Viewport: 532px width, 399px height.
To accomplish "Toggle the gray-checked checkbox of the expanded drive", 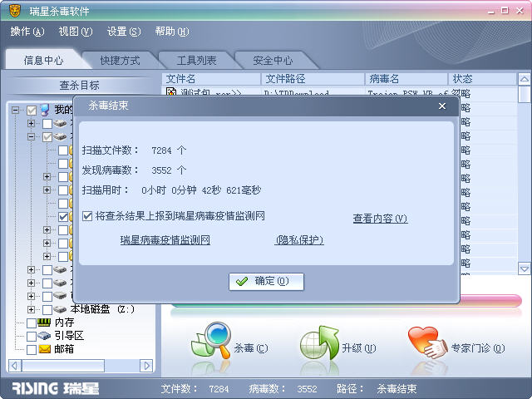I will tap(47, 136).
